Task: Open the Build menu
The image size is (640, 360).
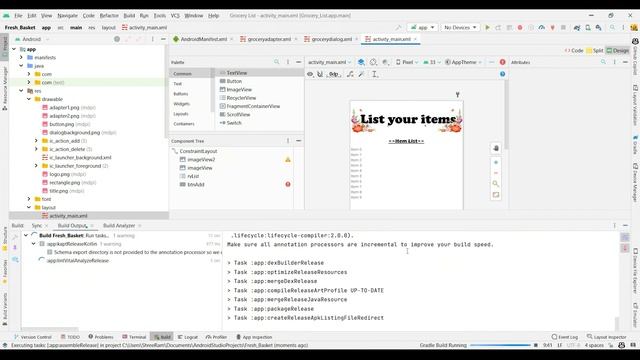Action: pos(129,16)
